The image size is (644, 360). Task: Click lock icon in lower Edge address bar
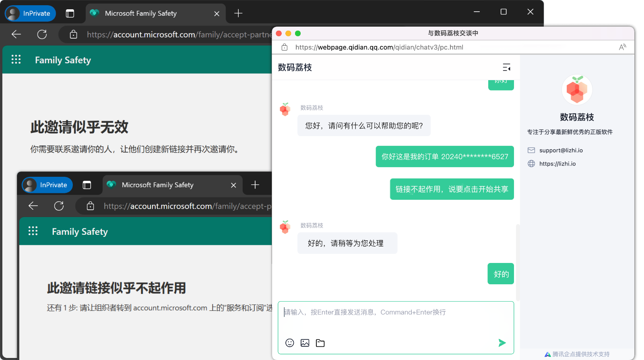(x=90, y=206)
